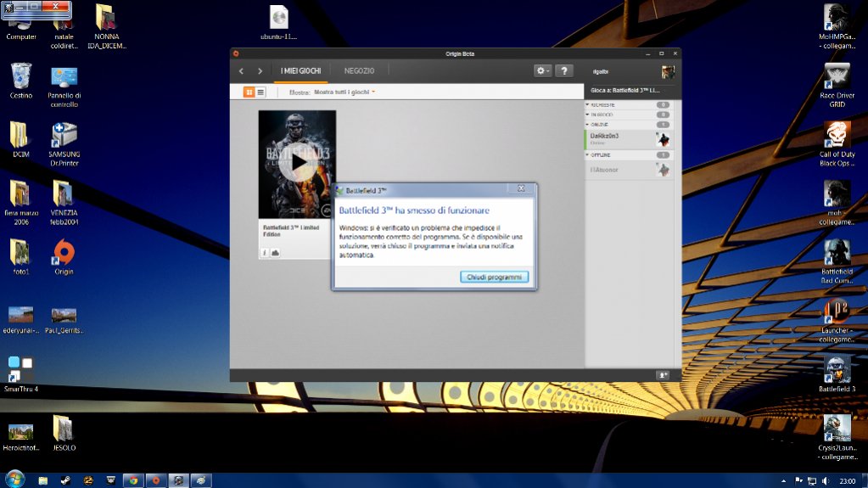Click the taskbar clock showing 23:00
This screenshot has width=868, height=488.
[847, 481]
